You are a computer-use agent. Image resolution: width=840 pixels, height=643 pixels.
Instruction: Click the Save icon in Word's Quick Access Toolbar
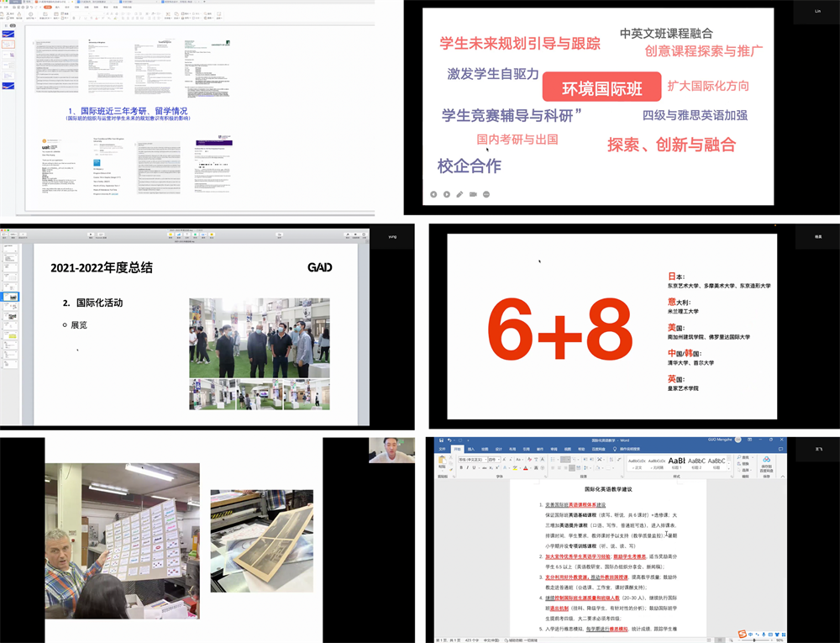coord(441,440)
